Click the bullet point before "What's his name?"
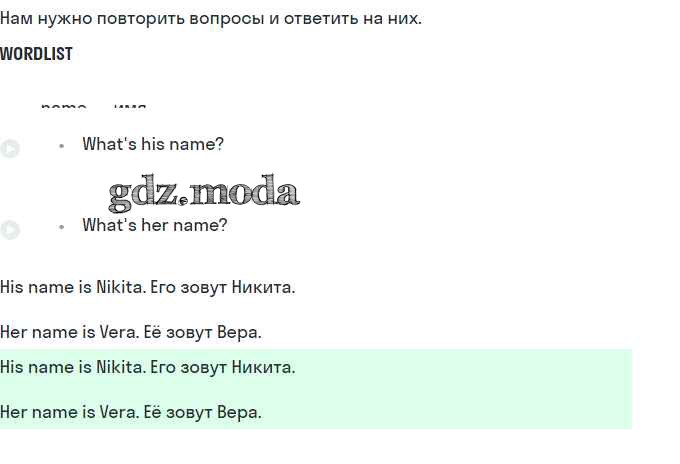Viewport: 680px width, 464px height. (x=61, y=146)
